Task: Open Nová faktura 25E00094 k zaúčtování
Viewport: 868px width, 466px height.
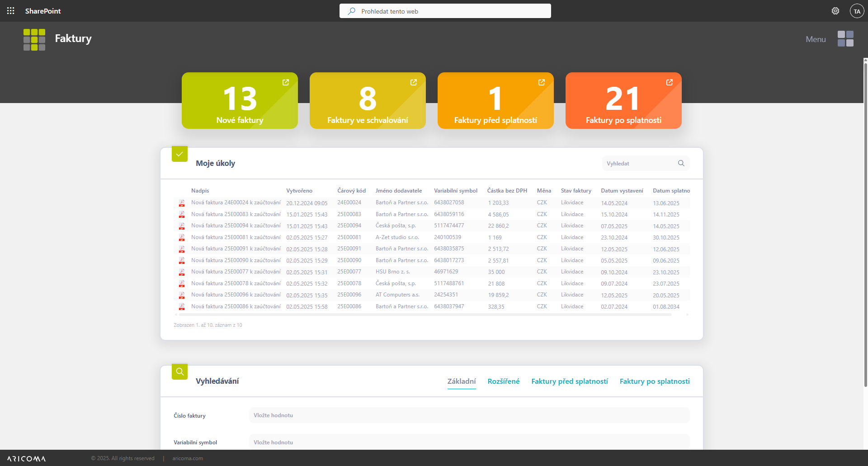Action: 236,226
